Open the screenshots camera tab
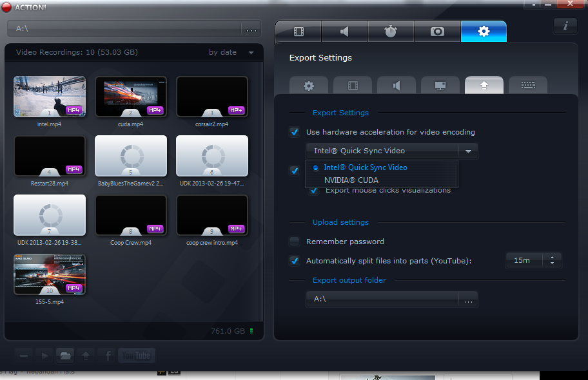 tap(437, 32)
